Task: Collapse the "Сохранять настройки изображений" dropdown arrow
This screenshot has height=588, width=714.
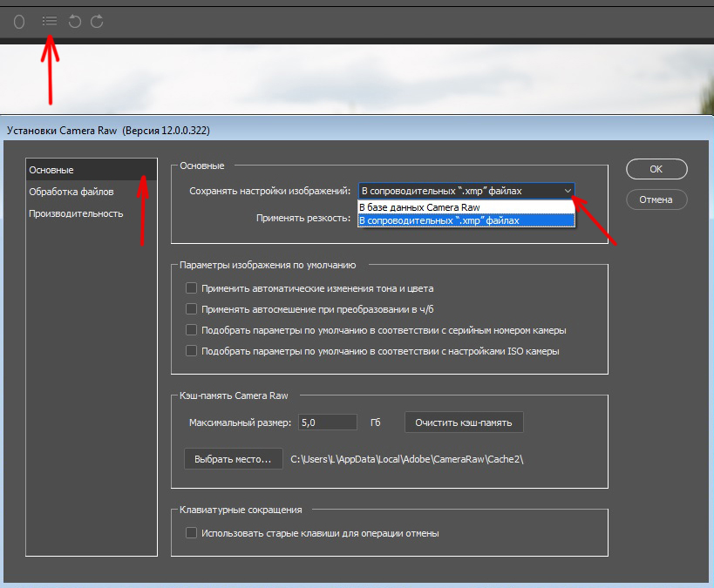Action: [568, 190]
